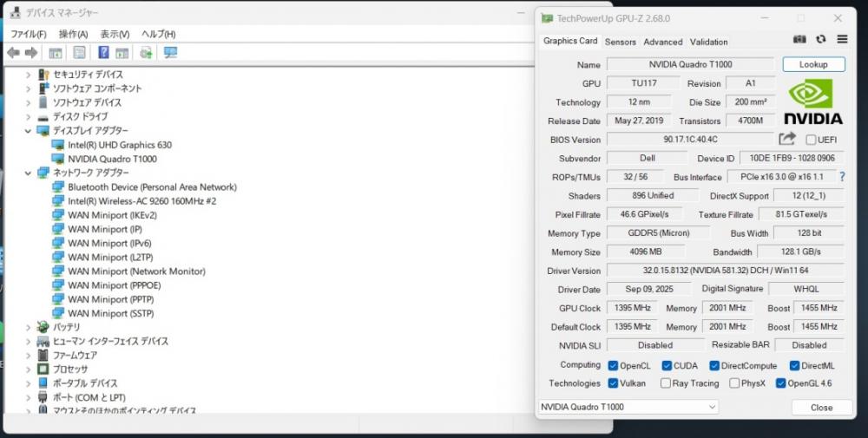Switch to the Sensors tab
The width and height of the screenshot is (868, 438).
click(x=620, y=42)
